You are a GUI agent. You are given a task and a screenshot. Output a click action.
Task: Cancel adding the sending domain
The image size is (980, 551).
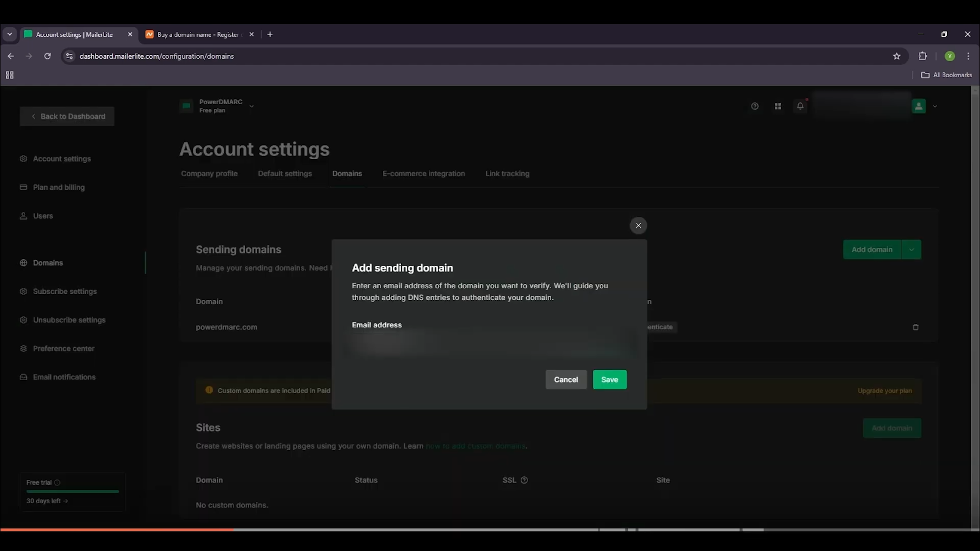click(566, 380)
